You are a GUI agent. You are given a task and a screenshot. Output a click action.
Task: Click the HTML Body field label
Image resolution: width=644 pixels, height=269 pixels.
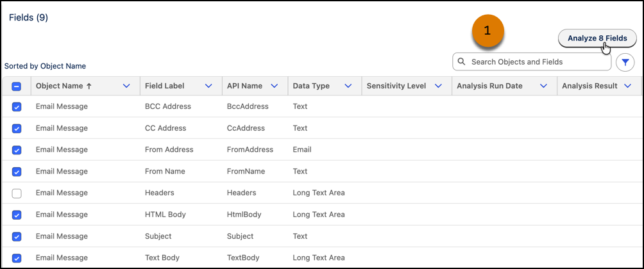tap(165, 215)
